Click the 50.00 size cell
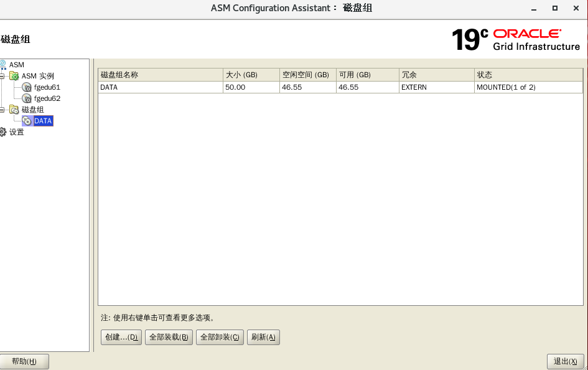The height and width of the screenshot is (370, 588). point(251,87)
